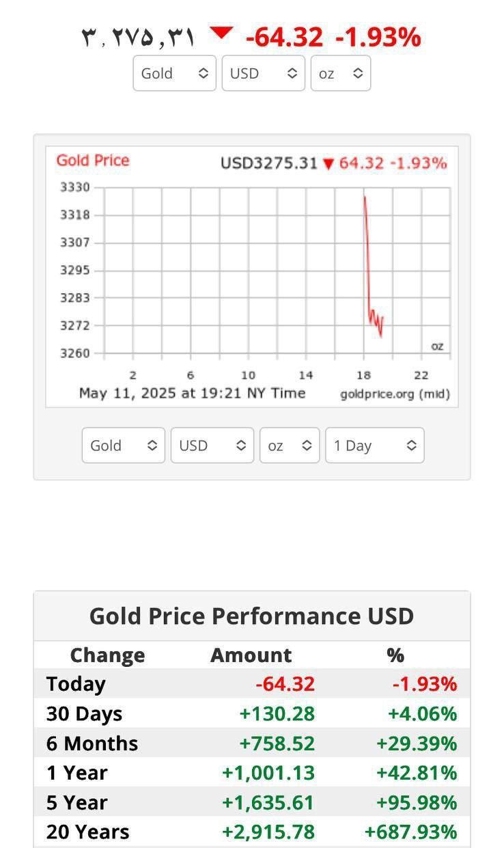Image resolution: width=504 pixels, height=848 pixels.
Task: Select the 30 Days performance row
Action: [251, 713]
